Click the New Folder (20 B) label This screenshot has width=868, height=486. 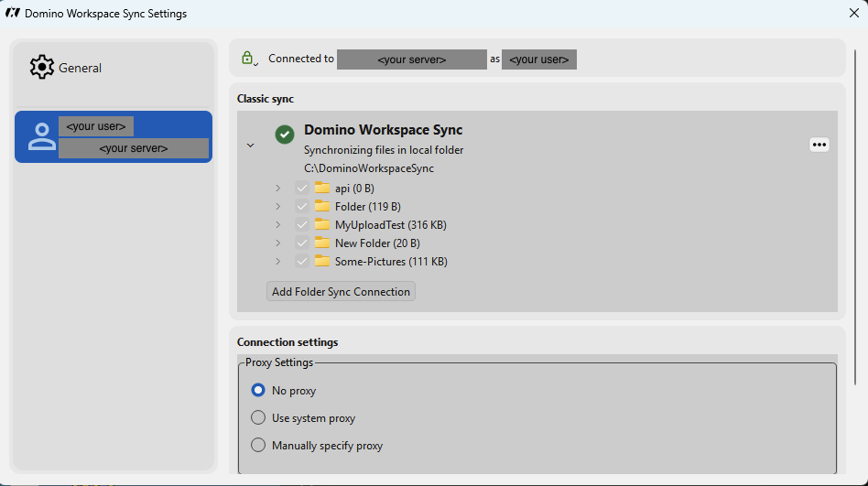(377, 243)
